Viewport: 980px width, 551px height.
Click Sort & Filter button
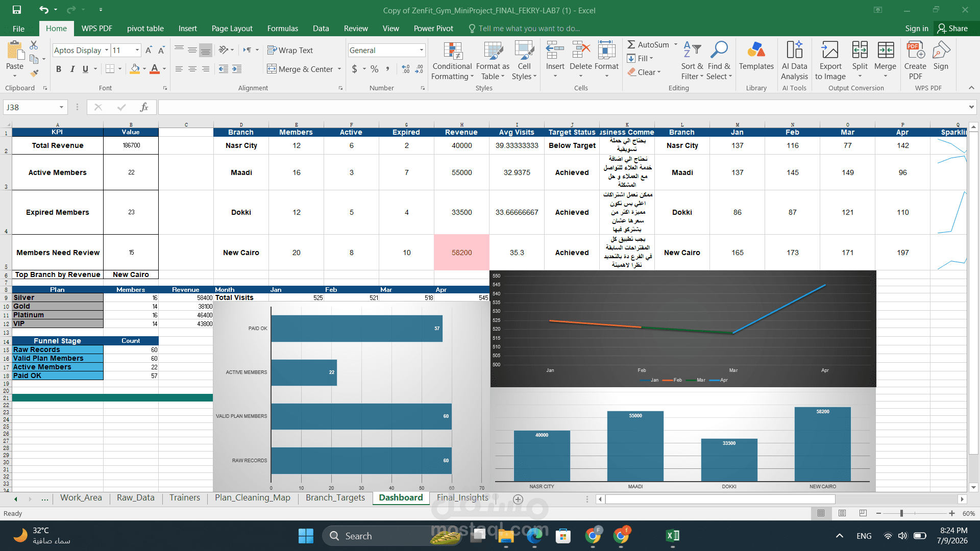(x=692, y=61)
